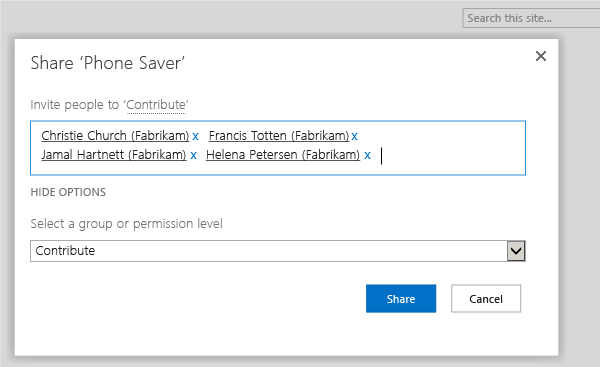Click the Share 'Phone Saver' dialog title
The image size is (600, 367).
pyautogui.click(x=108, y=63)
